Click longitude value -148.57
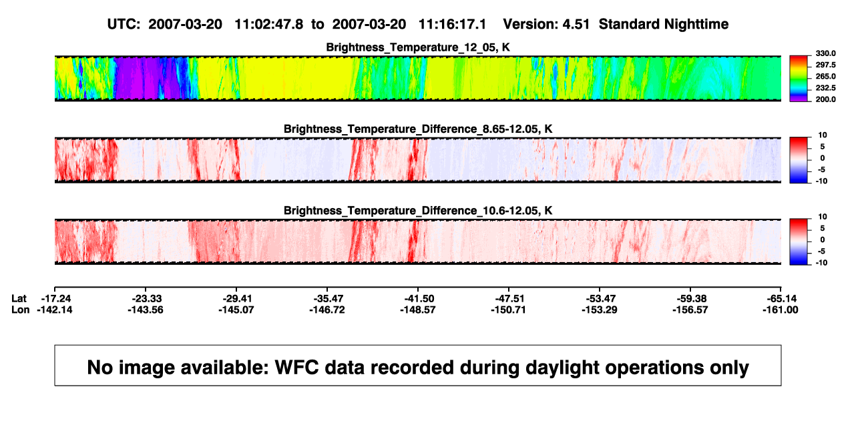The height and width of the screenshot is (445, 868). click(x=418, y=310)
